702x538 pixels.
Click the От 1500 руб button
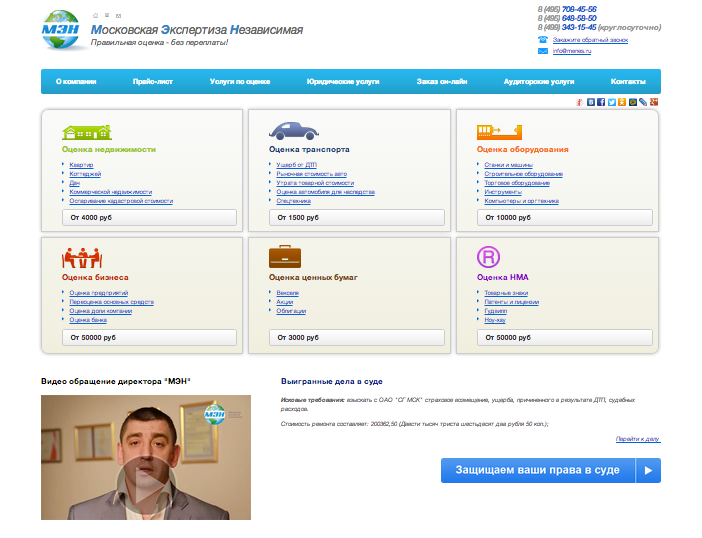pos(357,218)
